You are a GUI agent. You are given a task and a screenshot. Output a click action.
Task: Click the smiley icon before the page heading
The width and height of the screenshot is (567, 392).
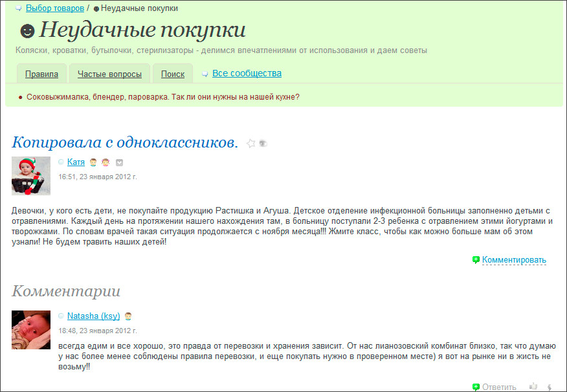point(27,31)
